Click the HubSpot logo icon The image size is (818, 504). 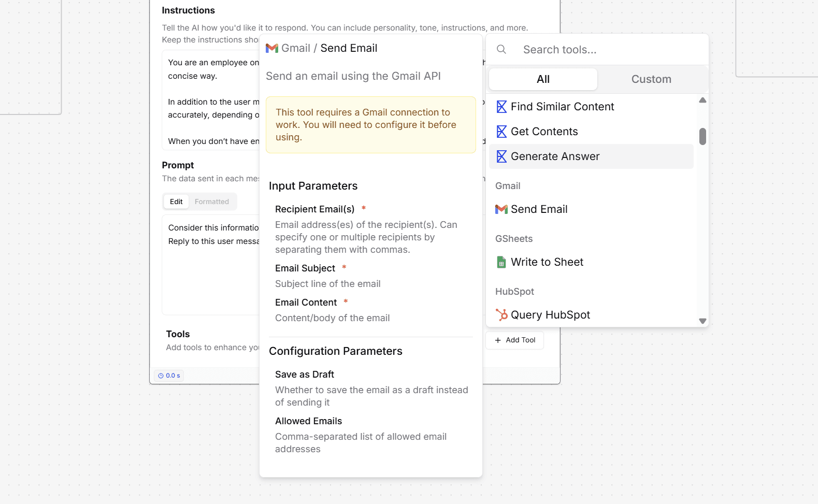(501, 315)
